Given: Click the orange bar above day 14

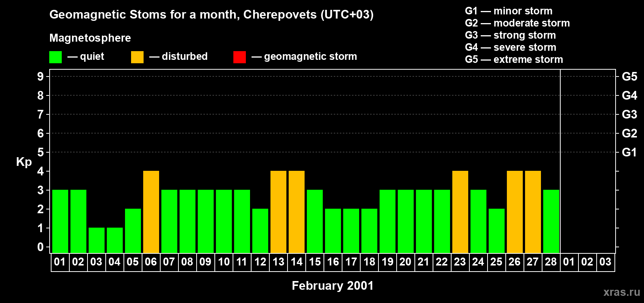Looking at the screenshot, I should [x=297, y=212].
